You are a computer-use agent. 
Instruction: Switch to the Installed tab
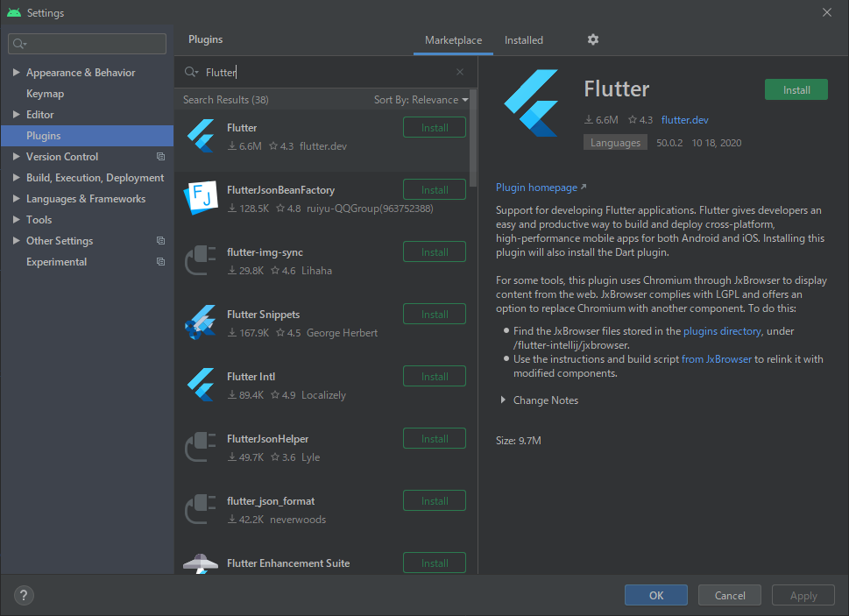[x=524, y=40]
